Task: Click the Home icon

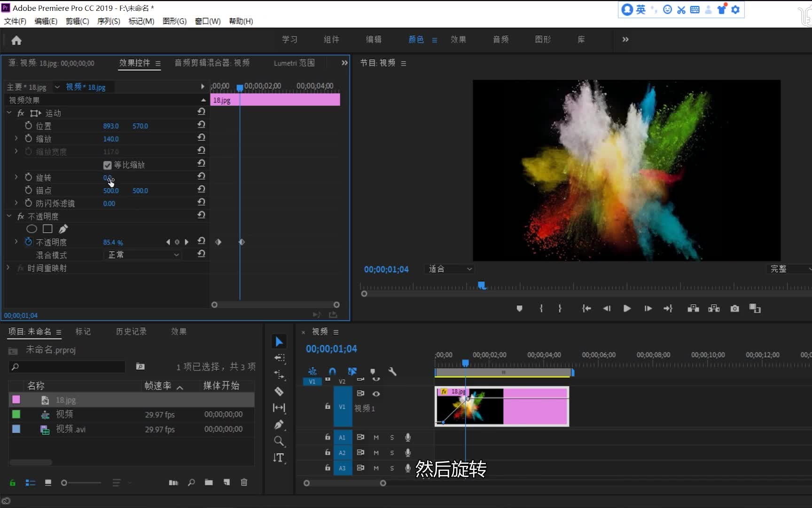Action: point(16,40)
